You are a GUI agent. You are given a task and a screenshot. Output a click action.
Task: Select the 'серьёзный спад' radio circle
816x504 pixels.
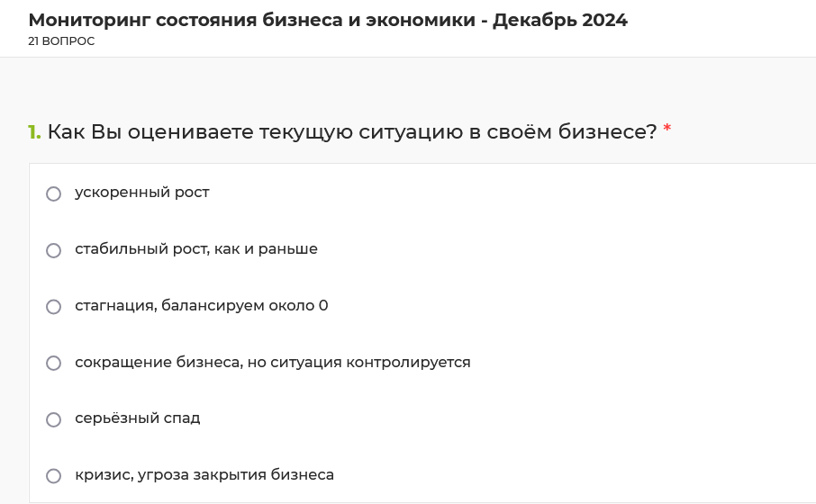click(54, 419)
